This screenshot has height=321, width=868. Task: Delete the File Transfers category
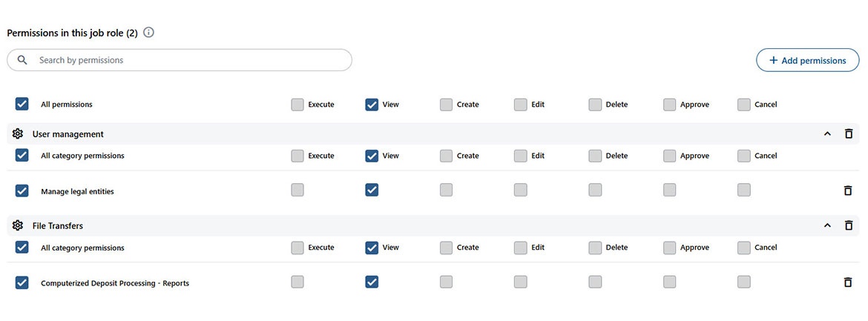coord(849,225)
